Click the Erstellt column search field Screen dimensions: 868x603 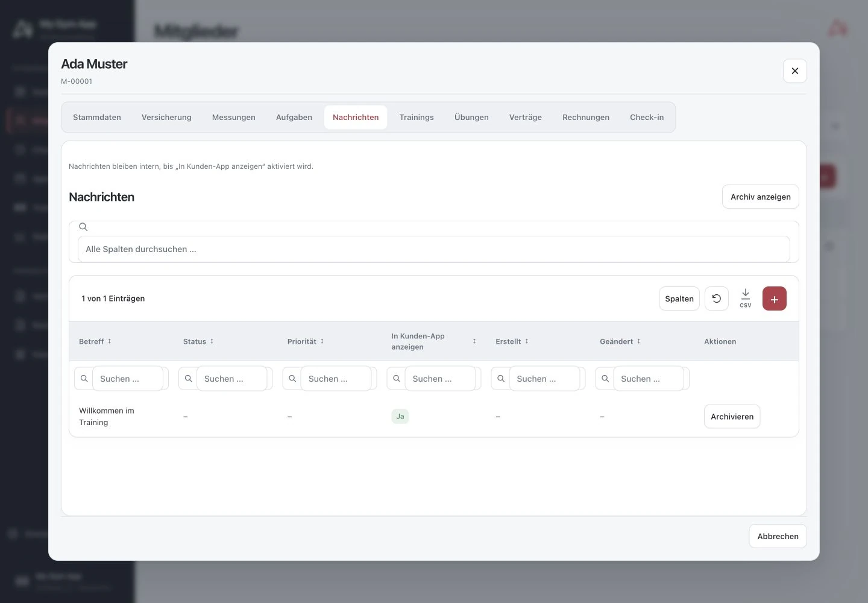pyautogui.click(x=545, y=379)
